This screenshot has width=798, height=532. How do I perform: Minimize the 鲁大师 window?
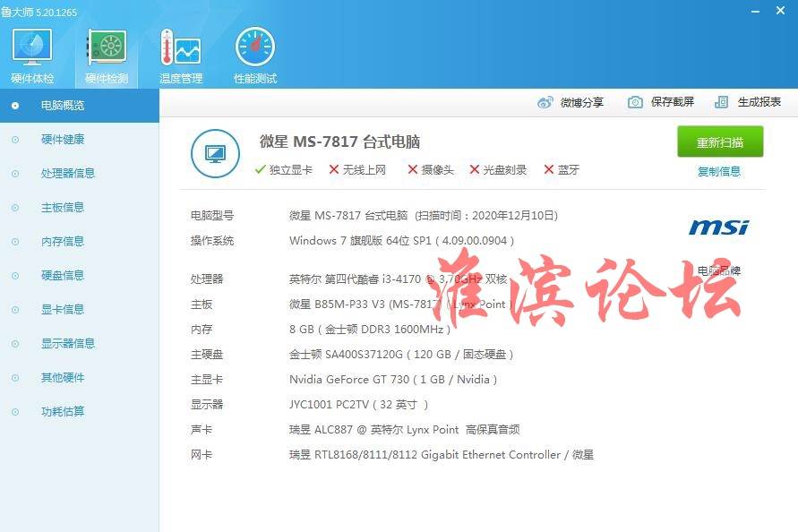(755, 12)
